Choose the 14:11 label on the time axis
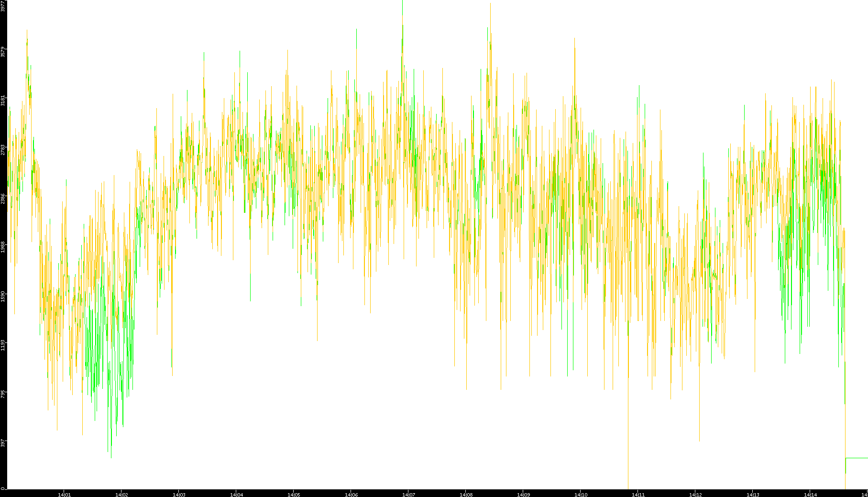The image size is (868, 497). [x=638, y=495]
